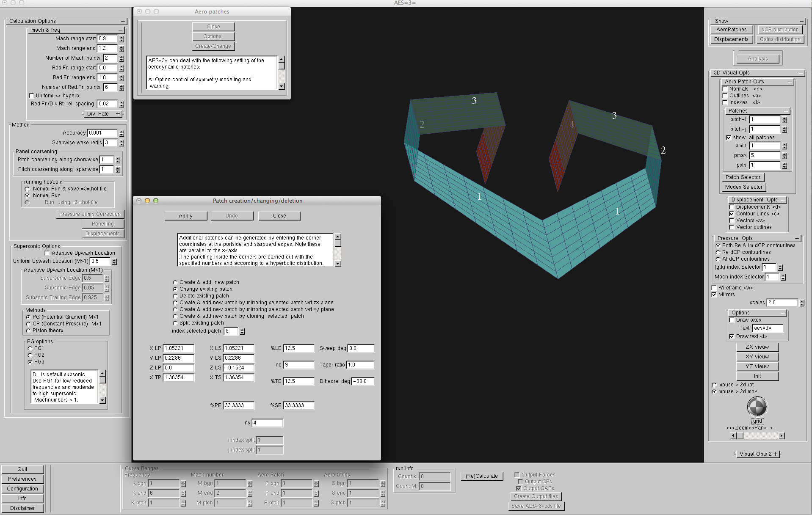Open the Info dialog
The image size is (812, 515).
[22, 498]
